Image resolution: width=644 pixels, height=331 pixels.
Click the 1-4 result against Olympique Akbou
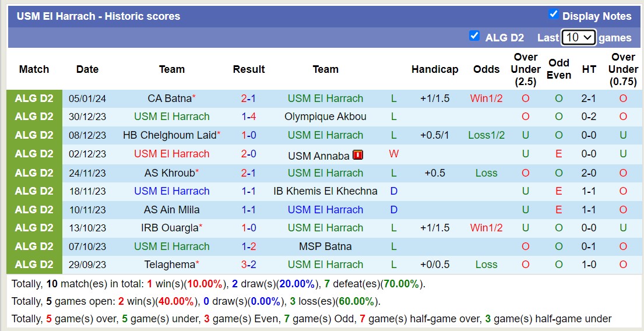(249, 117)
